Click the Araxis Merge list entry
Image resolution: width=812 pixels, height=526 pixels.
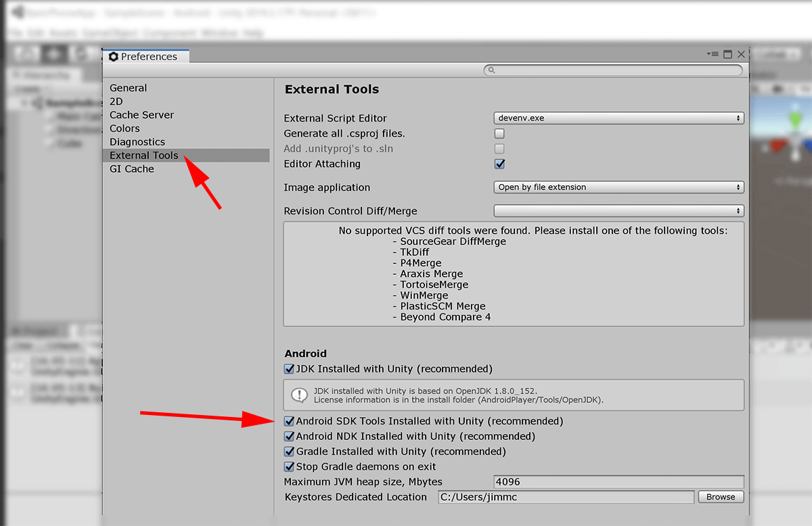coord(428,274)
